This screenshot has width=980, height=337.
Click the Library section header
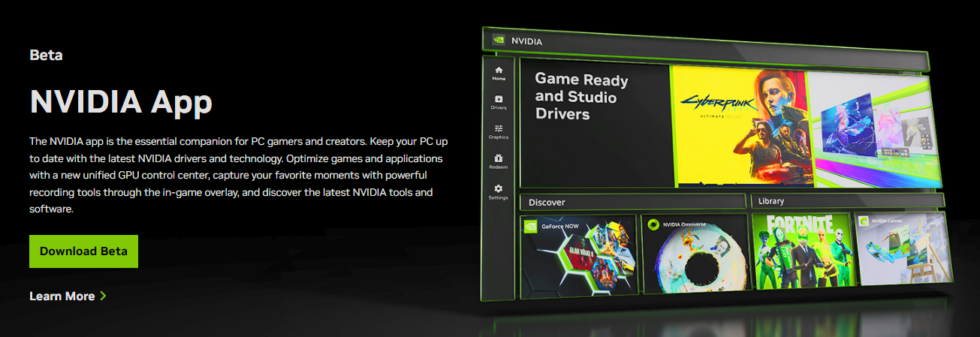click(x=846, y=200)
